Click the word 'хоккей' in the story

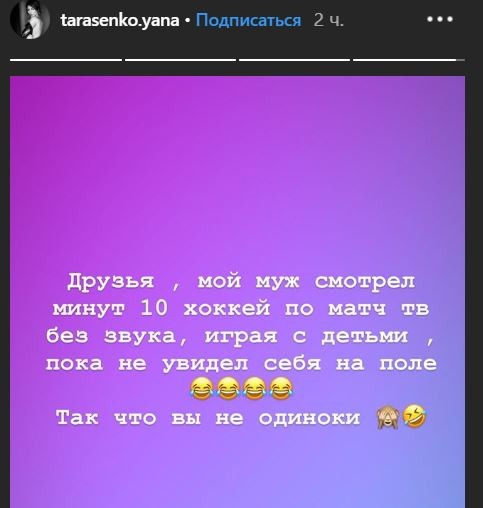227,309
